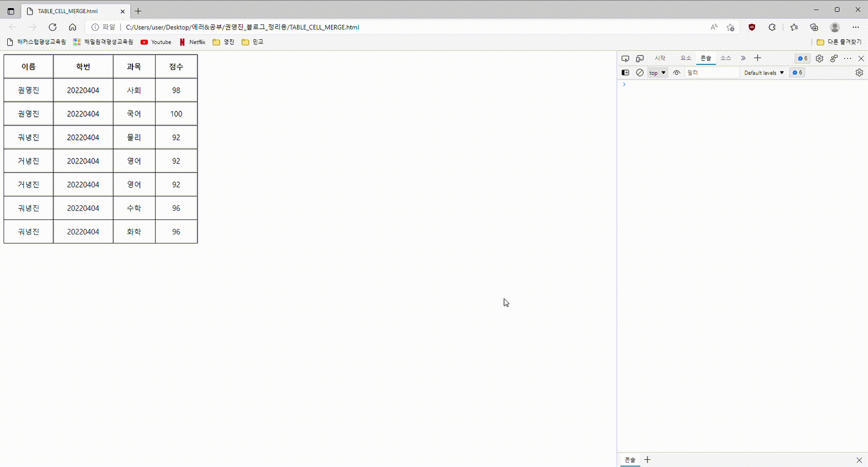
Task: Go to the browser home page
Action: 72,27
